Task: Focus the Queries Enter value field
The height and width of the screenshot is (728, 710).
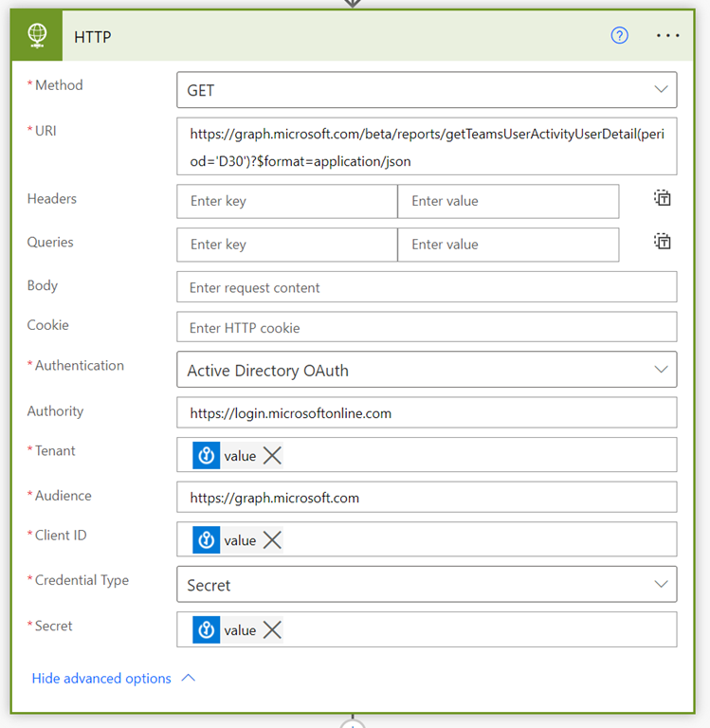Action: (x=507, y=245)
